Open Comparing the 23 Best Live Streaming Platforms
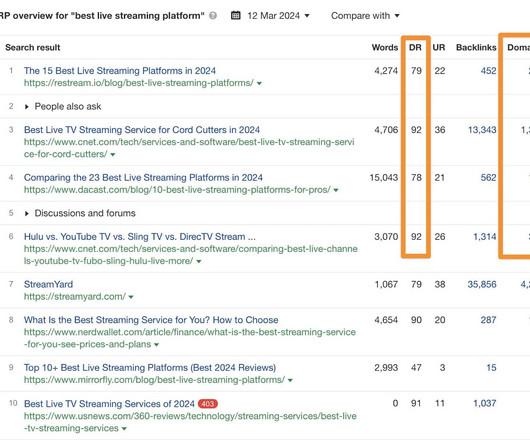The height and width of the screenshot is (442, 530). [x=143, y=177]
